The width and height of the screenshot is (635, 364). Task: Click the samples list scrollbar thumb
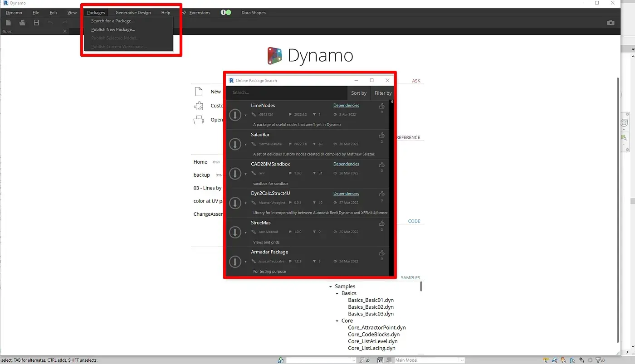tap(421, 286)
